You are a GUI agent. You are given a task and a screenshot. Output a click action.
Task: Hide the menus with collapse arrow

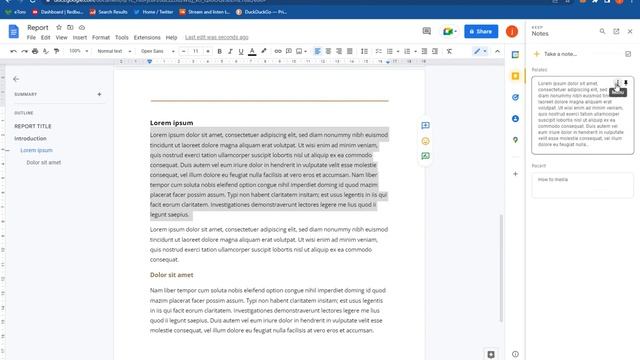(x=497, y=51)
